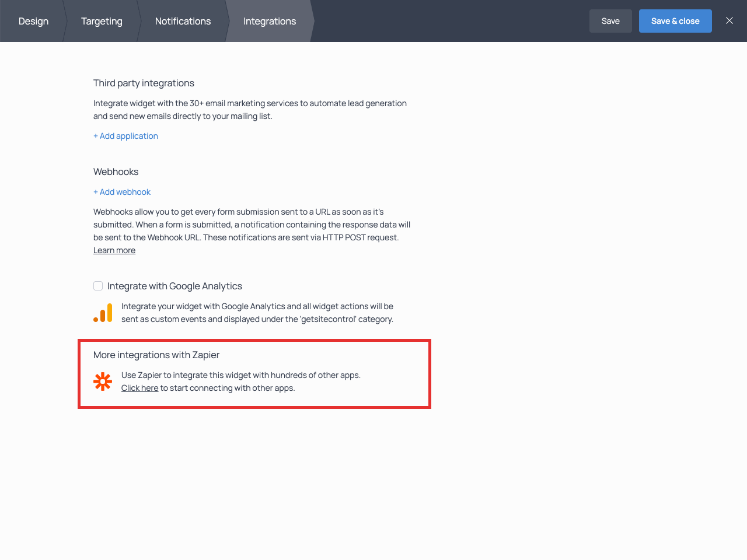Open the webhooks 'Learn more' link
This screenshot has height=560, width=747.
(x=114, y=250)
